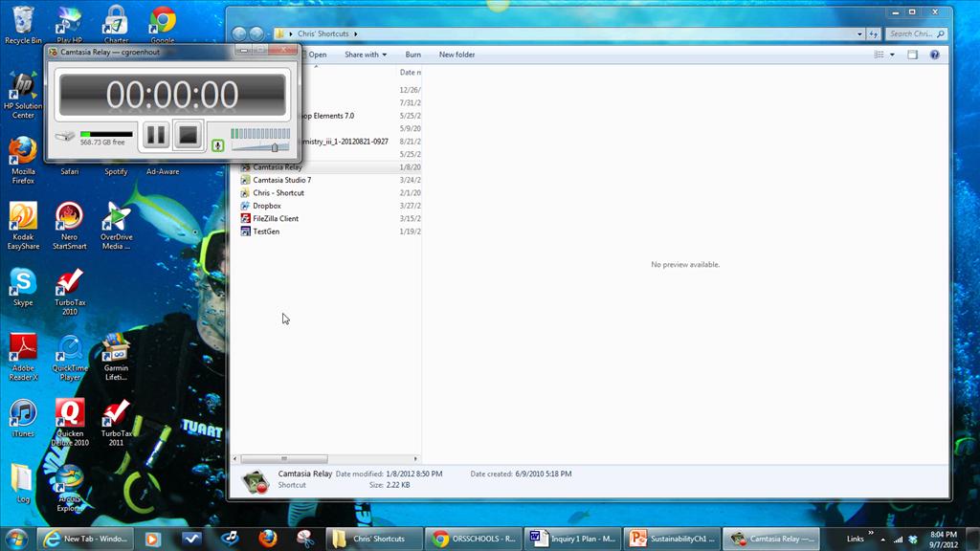Open the Quicken Deluxe 2010 desktop icon
This screenshot has height=551, width=980.
[x=69, y=423]
